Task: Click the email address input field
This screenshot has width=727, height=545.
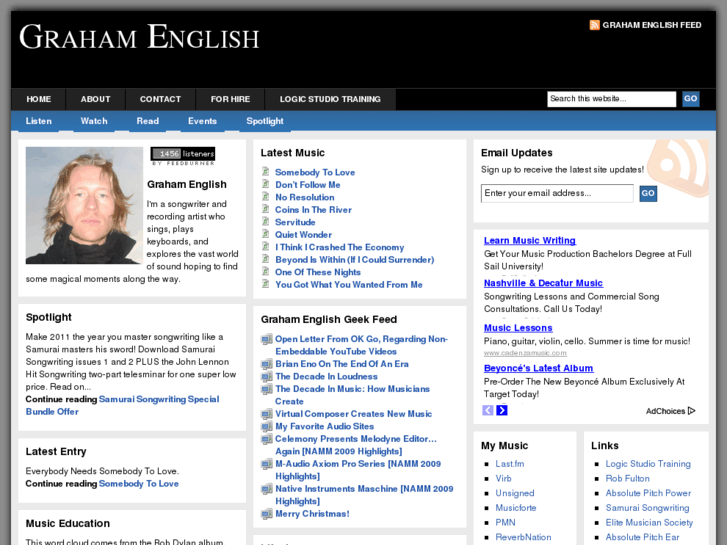Action: 557,193
